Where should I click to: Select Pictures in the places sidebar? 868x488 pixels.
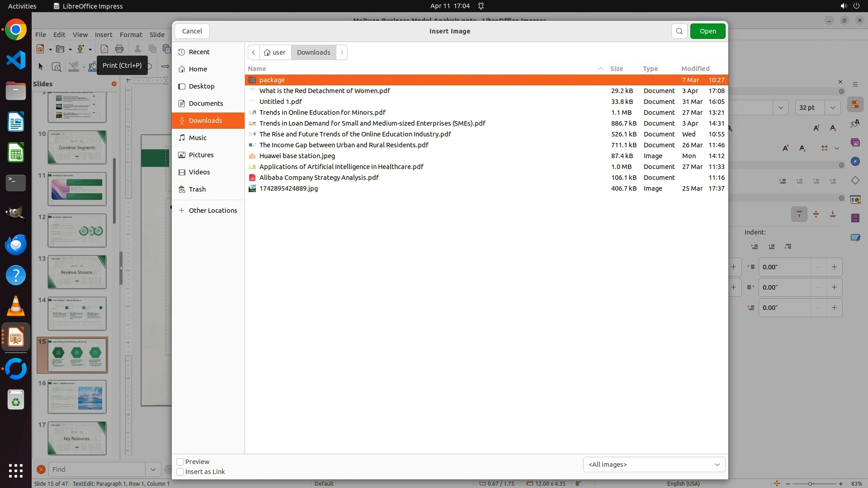tap(201, 155)
